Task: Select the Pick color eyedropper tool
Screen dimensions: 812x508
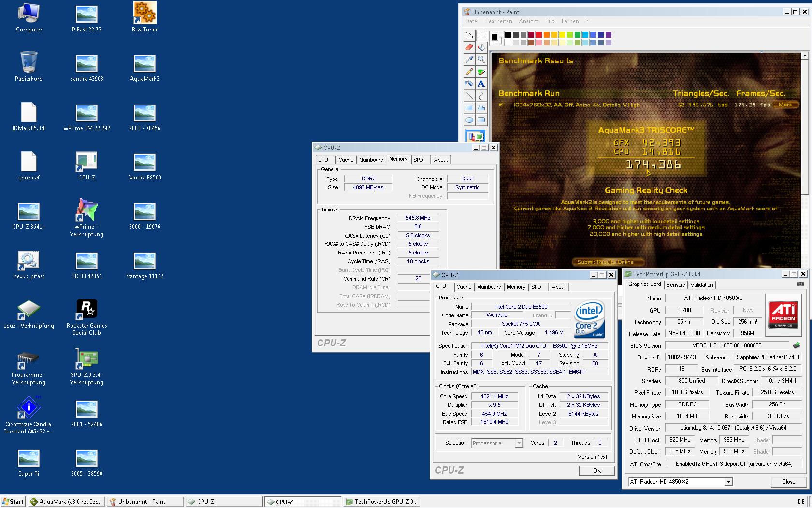Action: click(469, 60)
